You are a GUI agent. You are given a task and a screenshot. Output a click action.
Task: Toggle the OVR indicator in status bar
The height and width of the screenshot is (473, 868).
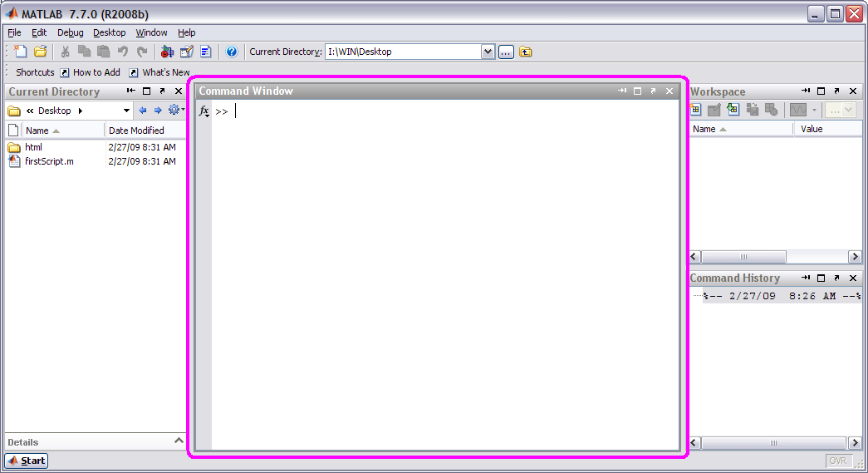(x=837, y=461)
